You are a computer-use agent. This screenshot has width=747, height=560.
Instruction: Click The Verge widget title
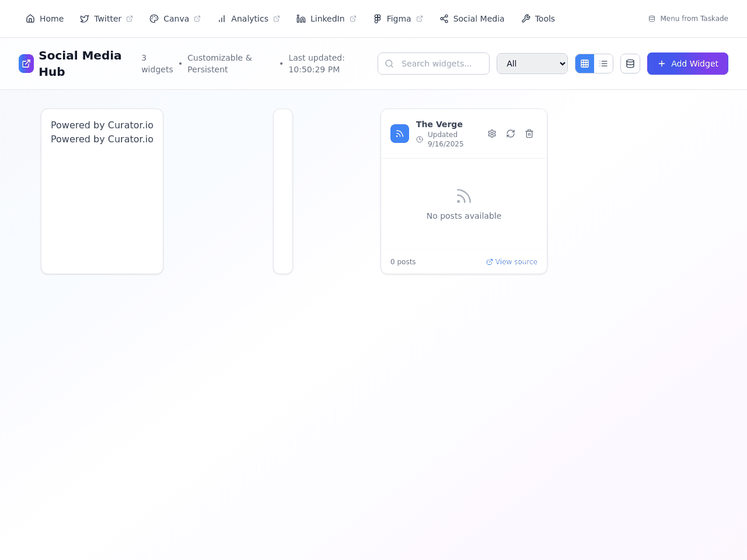(439, 124)
